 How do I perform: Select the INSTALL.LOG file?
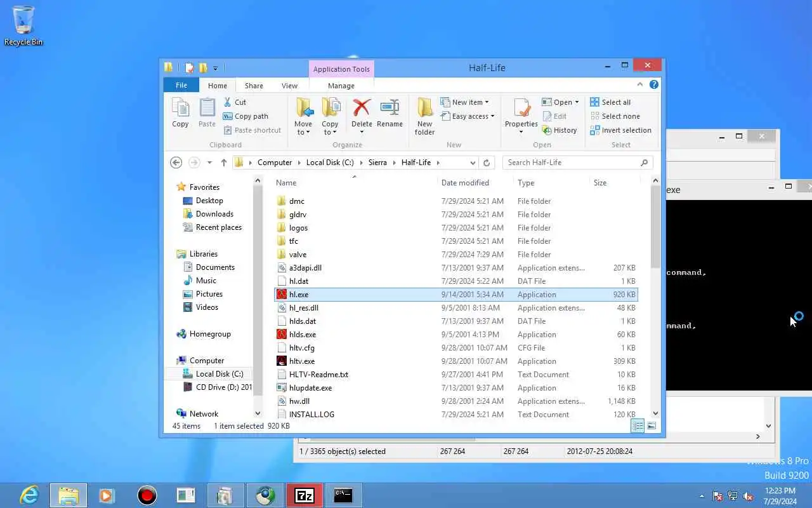[311, 415]
